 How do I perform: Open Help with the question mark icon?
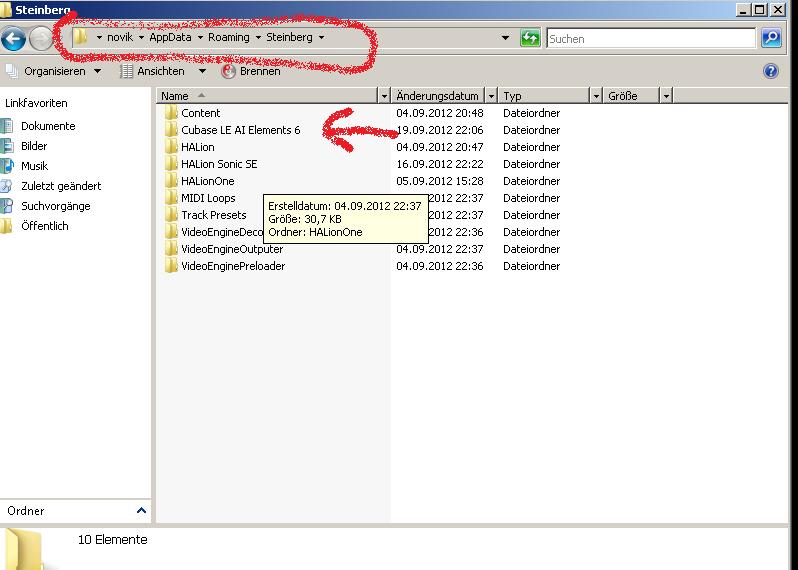click(771, 71)
